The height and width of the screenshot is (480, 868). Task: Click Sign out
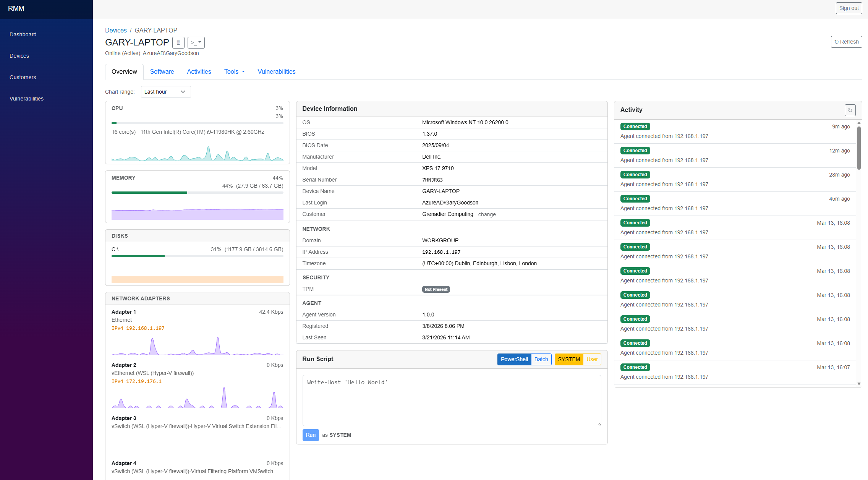849,8
